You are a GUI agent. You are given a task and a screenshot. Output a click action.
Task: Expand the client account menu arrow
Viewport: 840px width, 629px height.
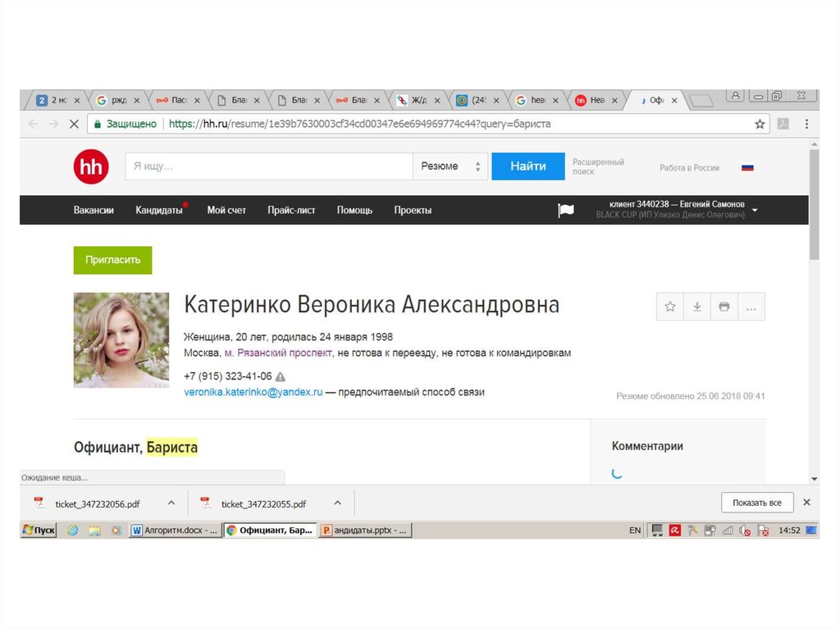[755, 210]
